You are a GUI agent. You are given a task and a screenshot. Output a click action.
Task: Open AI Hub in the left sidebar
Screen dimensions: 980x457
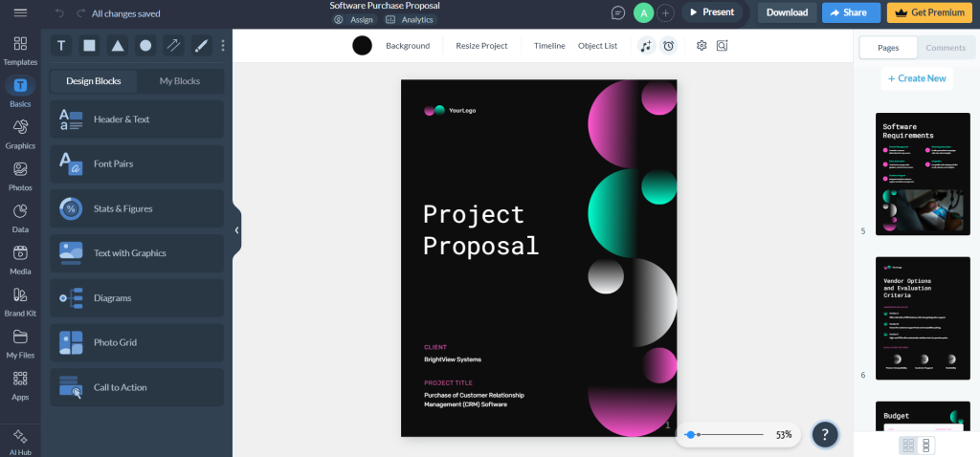tap(21, 442)
